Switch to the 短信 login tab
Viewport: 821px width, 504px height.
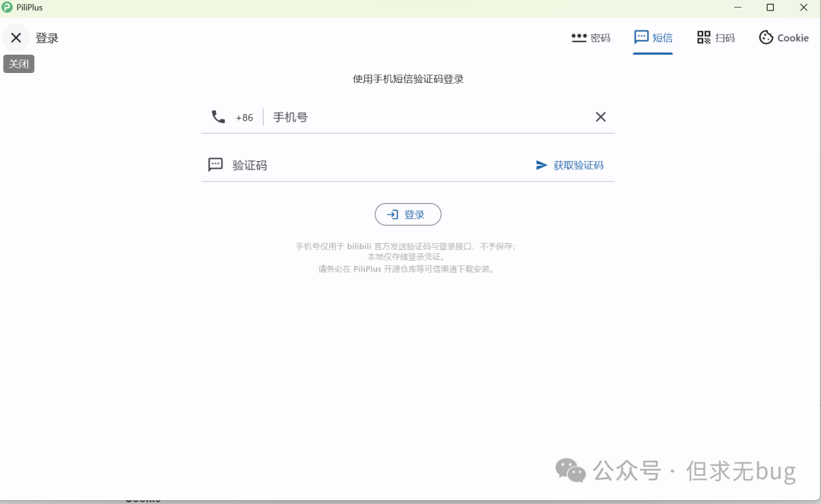pyautogui.click(x=653, y=37)
